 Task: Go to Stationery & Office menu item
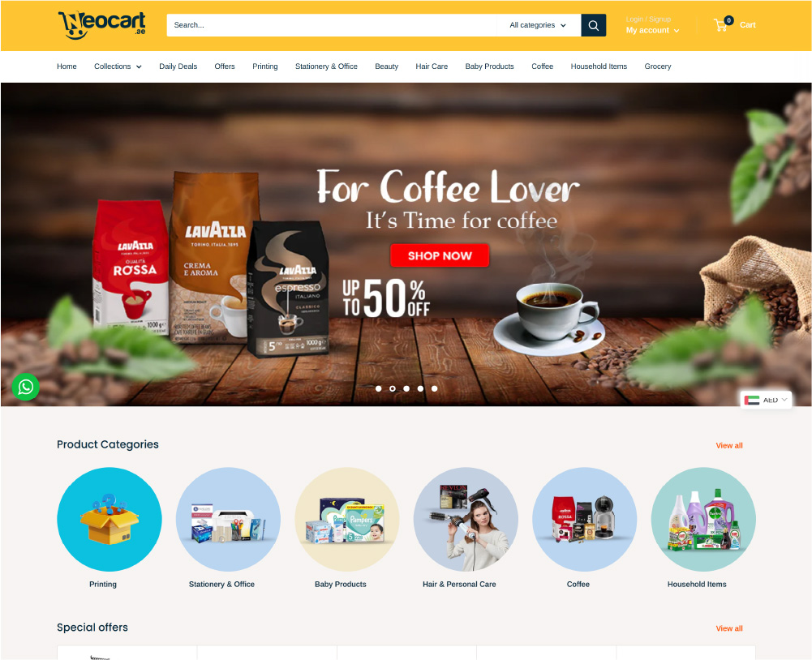coord(326,66)
